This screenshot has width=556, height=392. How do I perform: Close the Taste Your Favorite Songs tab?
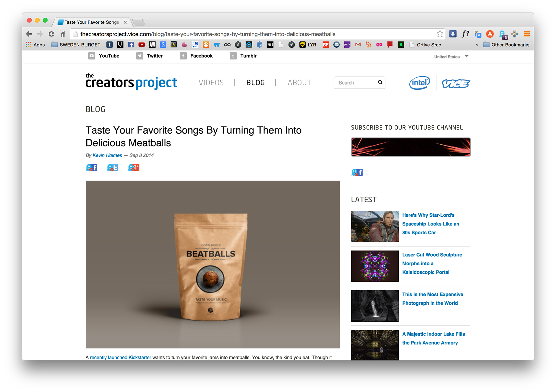tap(125, 22)
